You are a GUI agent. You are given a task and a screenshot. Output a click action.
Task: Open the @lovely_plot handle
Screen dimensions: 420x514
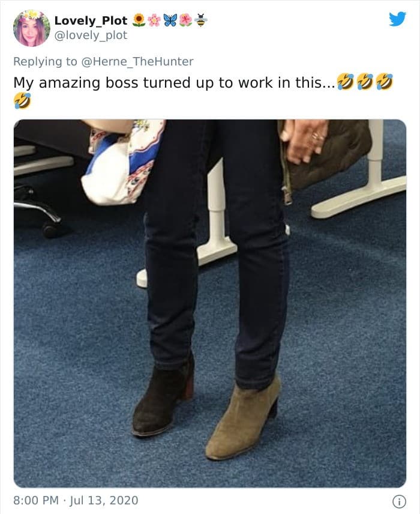pos(91,35)
